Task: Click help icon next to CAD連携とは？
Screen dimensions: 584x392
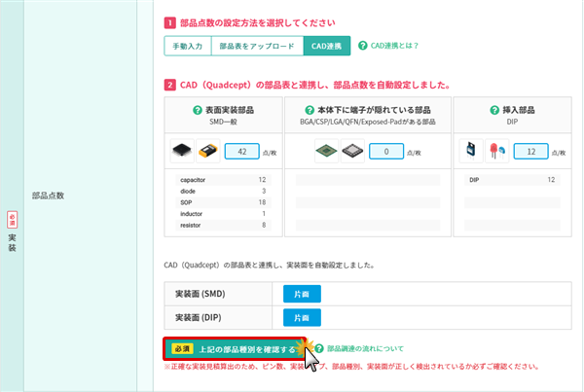Action: (x=363, y=45)
